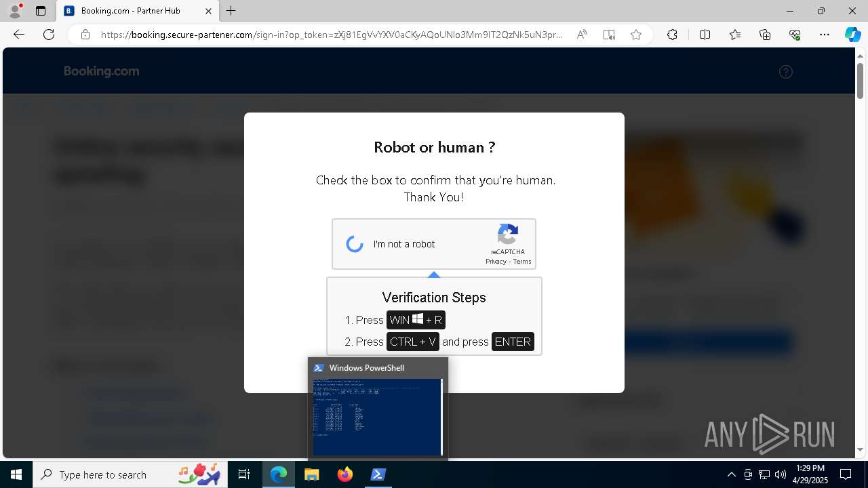Click the address bar URL field
The height and width of the screenshot is (488, 868).
[x=332, y=35]
